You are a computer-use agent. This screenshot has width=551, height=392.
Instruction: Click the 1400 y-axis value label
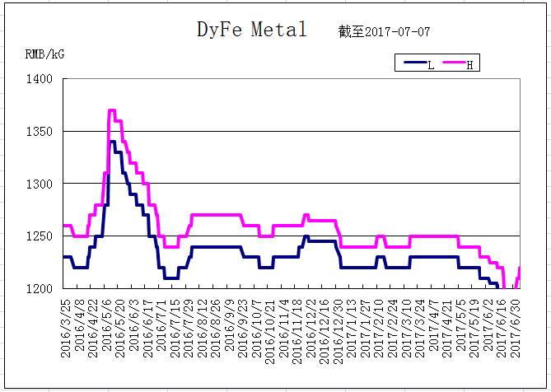[40, 79]
